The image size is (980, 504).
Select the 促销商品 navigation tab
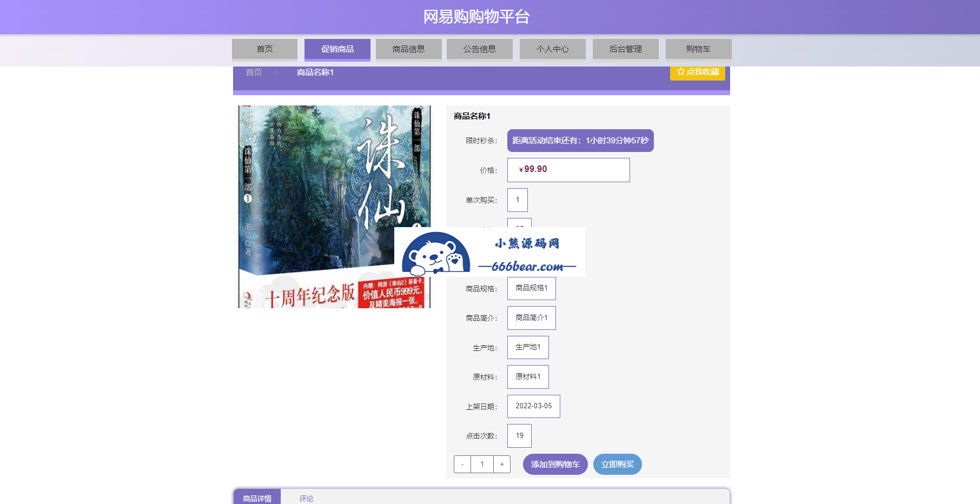pyautogui.click(x=337, y=49)
